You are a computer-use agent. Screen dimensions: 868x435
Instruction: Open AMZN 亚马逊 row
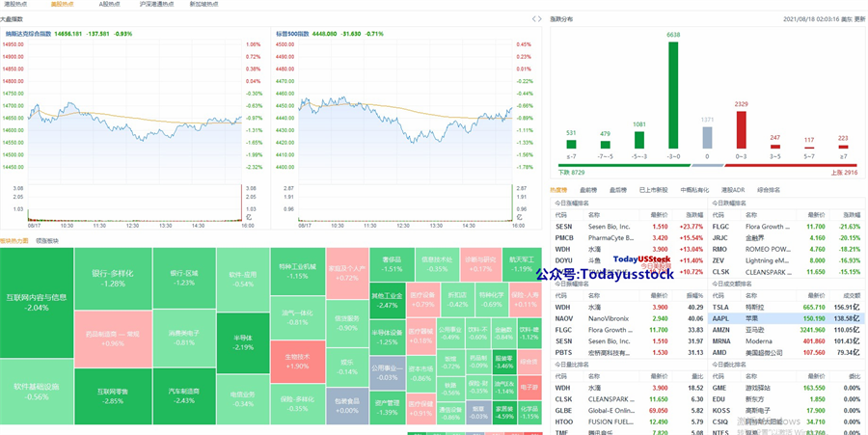point(785,330)
